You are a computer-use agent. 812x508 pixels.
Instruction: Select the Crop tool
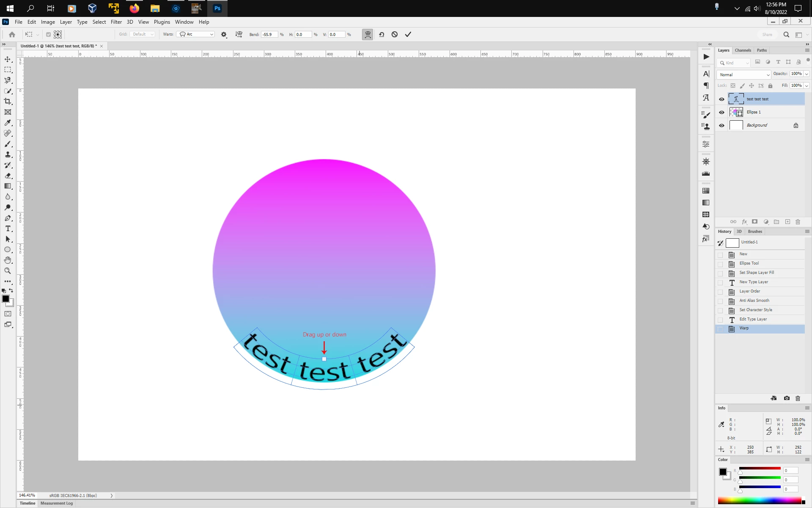pyautogui.click(x=8, y=102)
